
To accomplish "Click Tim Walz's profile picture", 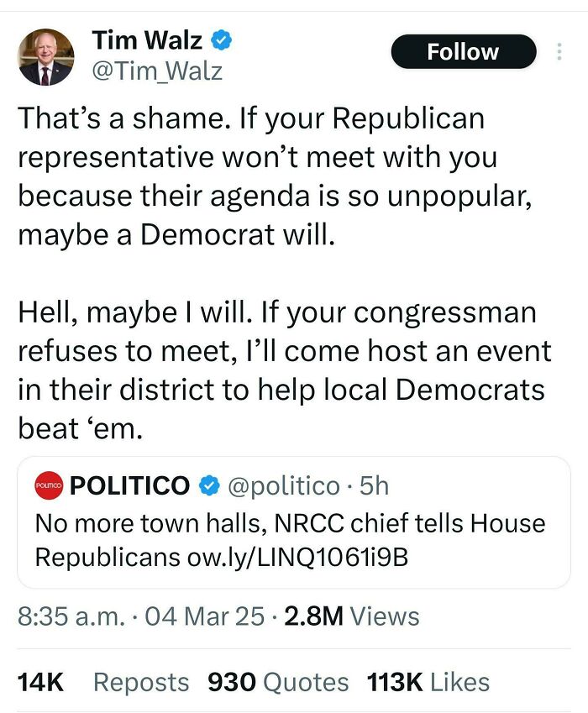I will pyautogui.click(x=46, y=57).
